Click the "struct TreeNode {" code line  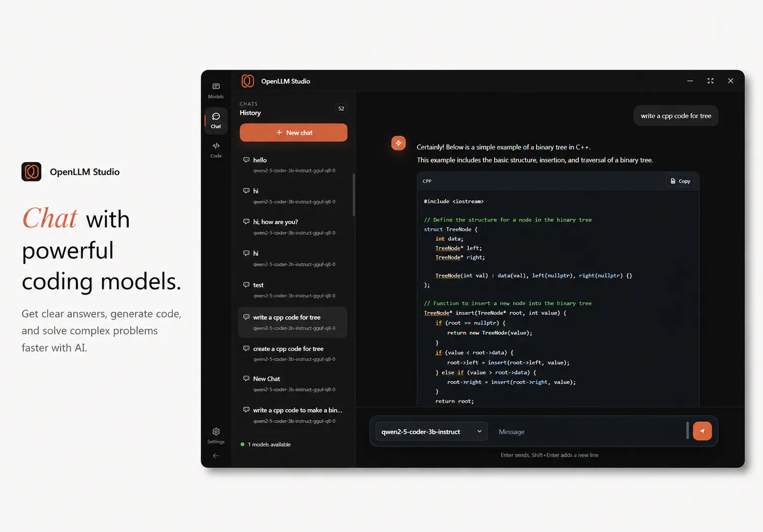[x=450, y=229]
